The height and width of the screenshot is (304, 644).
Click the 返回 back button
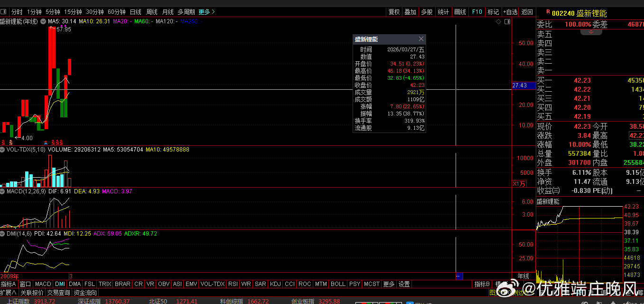tap(527, 12)
